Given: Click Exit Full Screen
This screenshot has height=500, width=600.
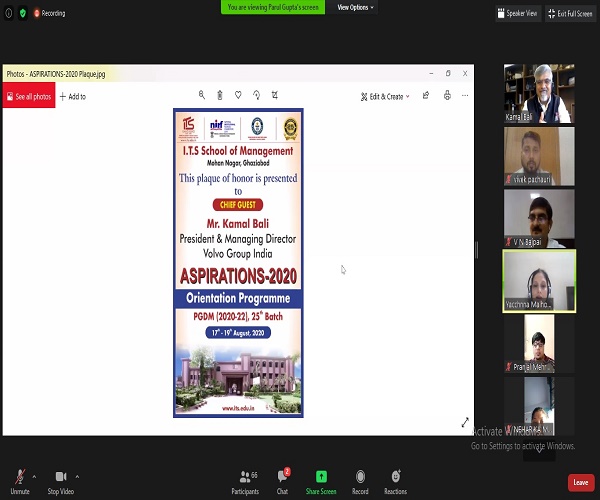Looking at the screenshot, I should (x=571, y=14).
